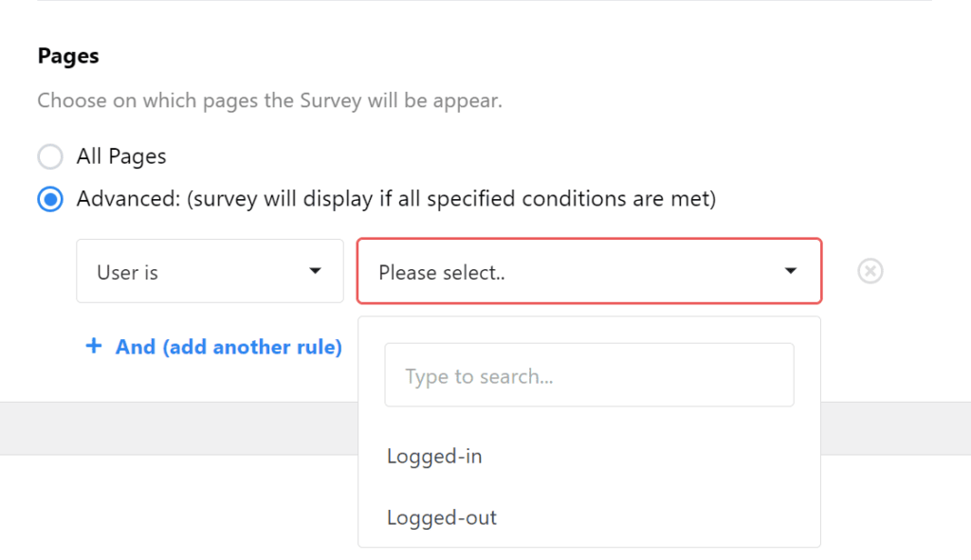971x560 pixels.
Task: Click the circular X icon to remove rule
Action: 870,271
